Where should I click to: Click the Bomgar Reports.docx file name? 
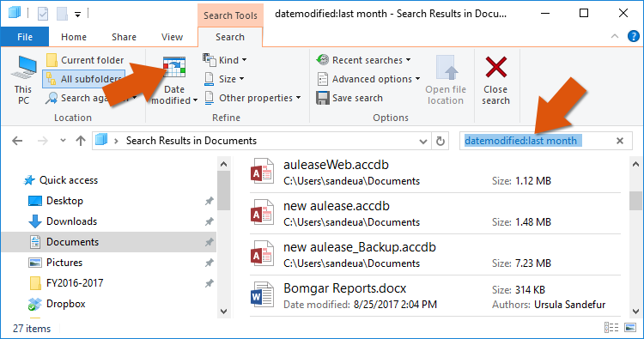344,288
